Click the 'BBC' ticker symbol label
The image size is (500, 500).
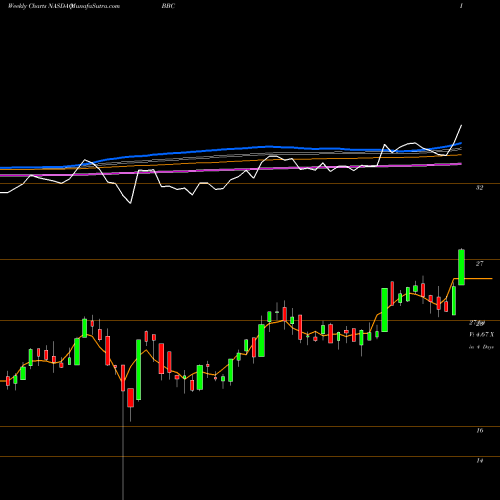point(168,6)
